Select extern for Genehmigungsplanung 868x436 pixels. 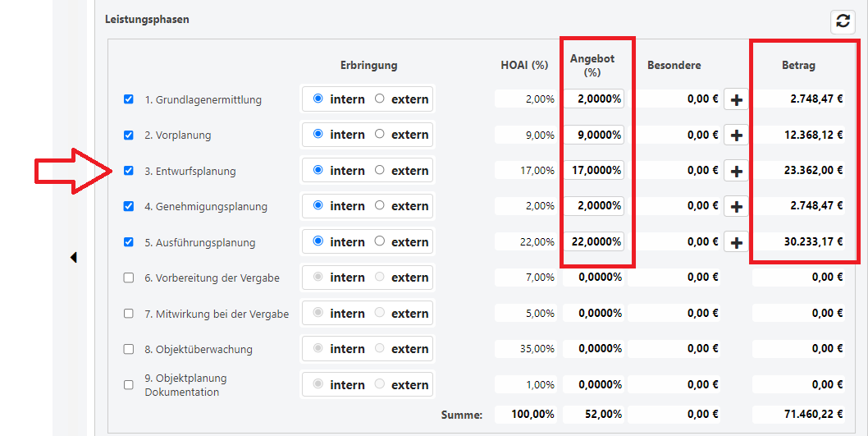click(x=379, y=205)
